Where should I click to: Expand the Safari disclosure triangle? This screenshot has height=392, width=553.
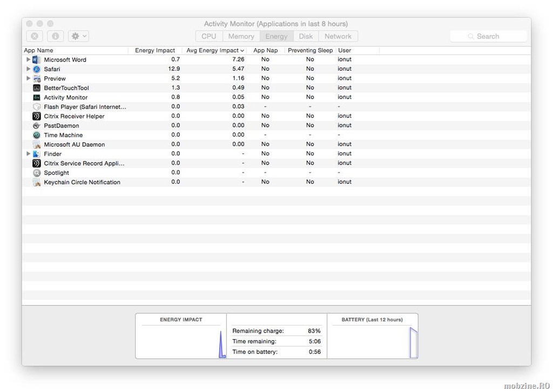(x=28, y=69)
